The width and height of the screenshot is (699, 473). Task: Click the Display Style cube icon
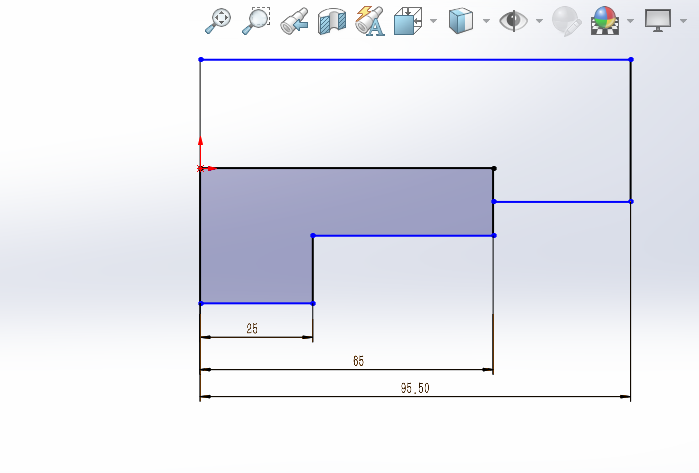tap(461, 21)
